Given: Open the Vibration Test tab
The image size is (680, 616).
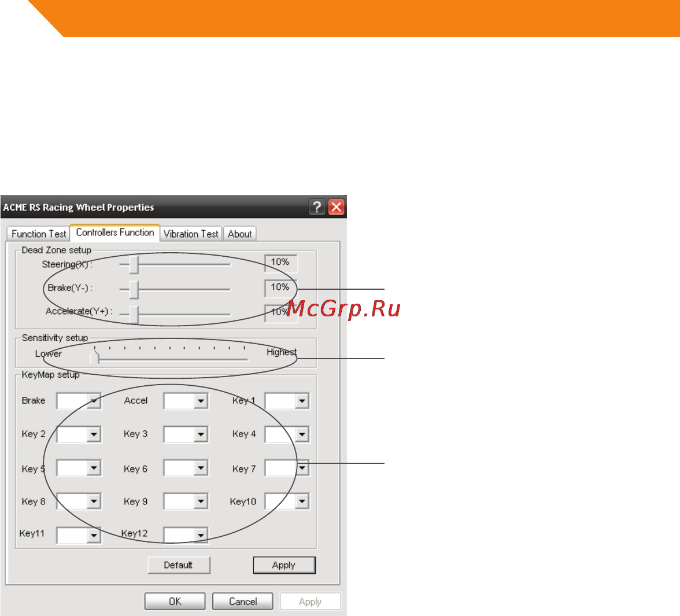Looking at the screenshot, I should [191, 234].
